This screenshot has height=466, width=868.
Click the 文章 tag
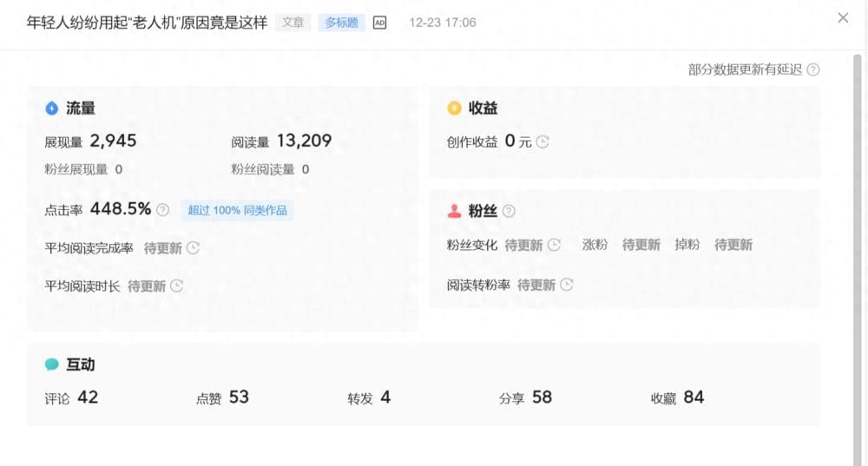(x=293, y=23)
